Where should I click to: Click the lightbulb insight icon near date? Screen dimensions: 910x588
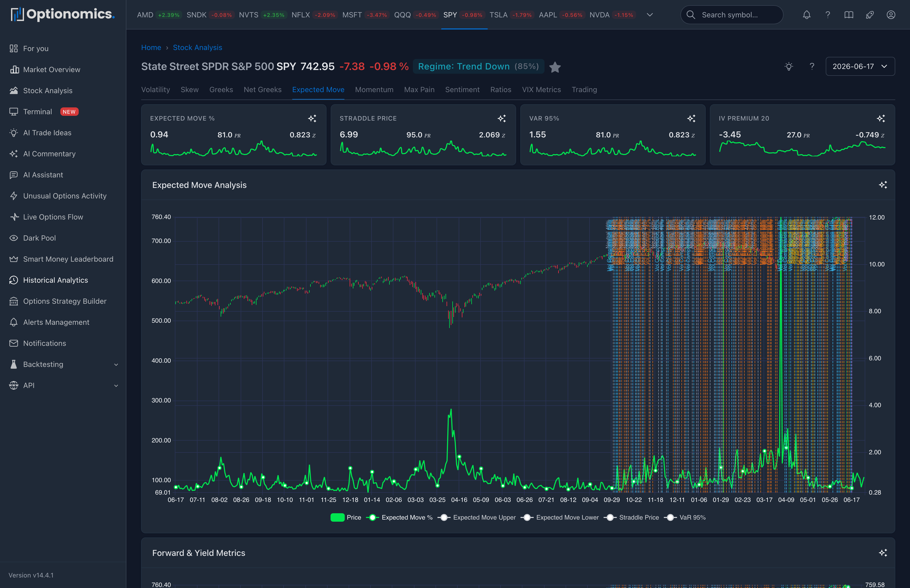pyautogui.click(x=789, y=66)
